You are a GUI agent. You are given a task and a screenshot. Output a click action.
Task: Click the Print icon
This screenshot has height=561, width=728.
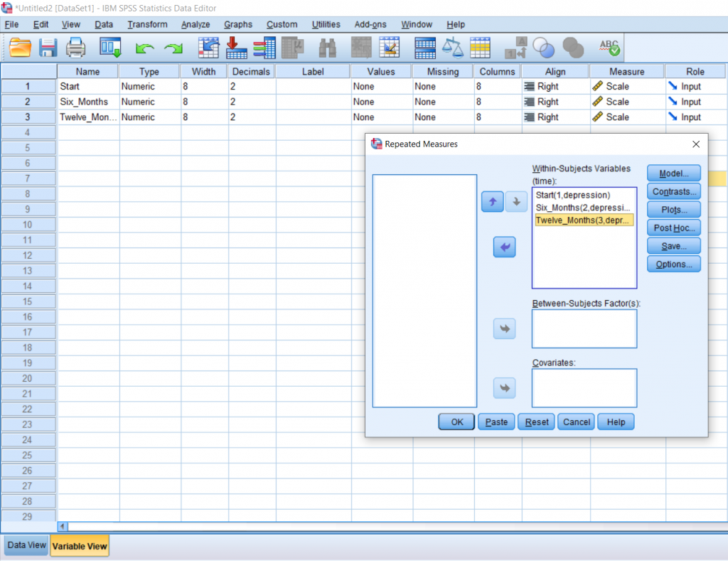pos(75,47)
